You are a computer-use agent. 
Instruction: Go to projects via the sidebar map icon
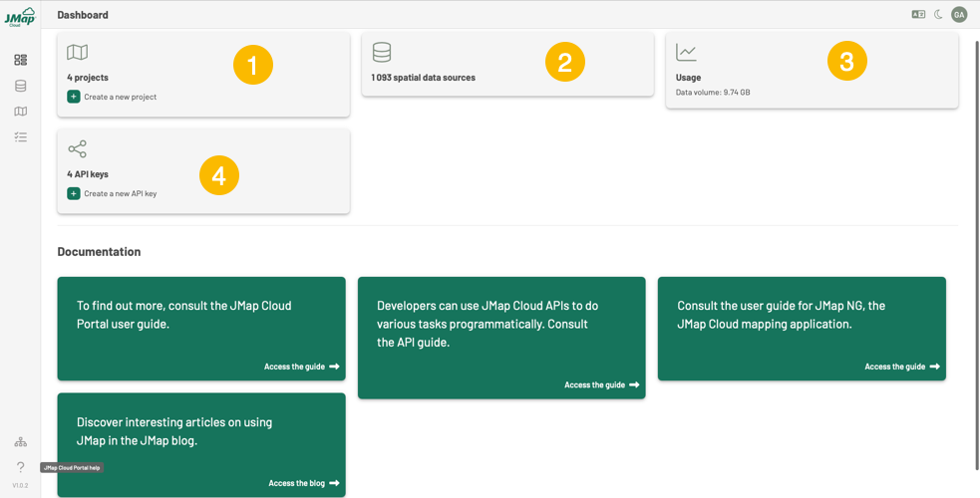[x=20, y=112]
